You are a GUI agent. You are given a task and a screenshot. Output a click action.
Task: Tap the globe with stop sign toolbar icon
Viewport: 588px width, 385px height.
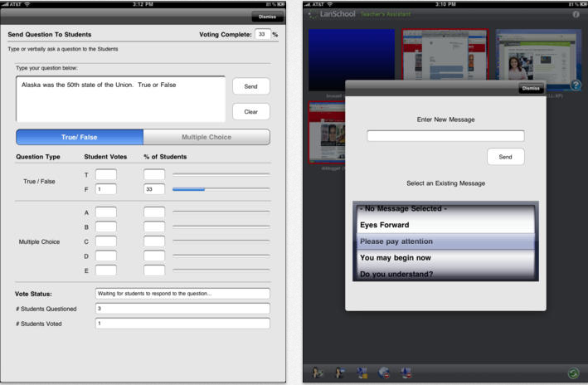coord(384,373)
